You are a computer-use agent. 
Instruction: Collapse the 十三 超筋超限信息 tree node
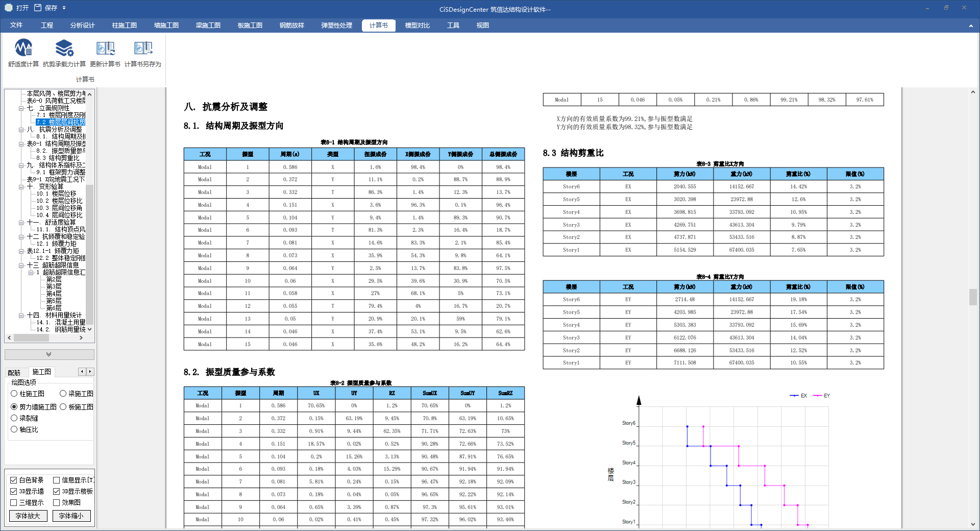(x=21, y=265)
